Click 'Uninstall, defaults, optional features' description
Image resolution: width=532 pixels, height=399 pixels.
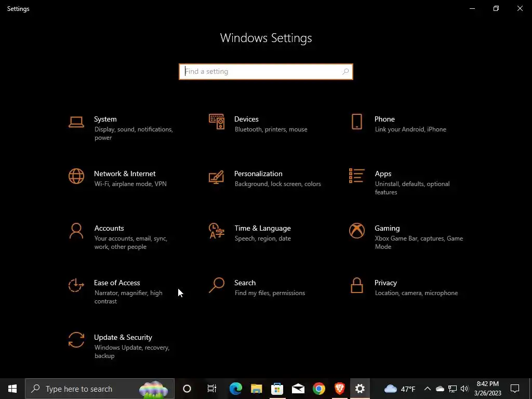412,188
